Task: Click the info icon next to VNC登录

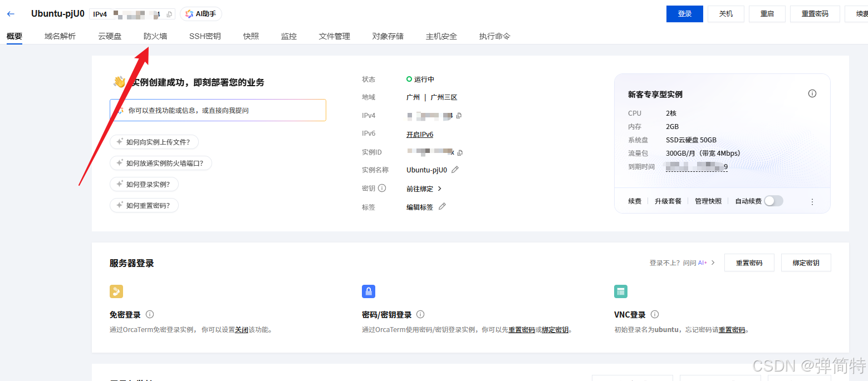Action: 655,314
